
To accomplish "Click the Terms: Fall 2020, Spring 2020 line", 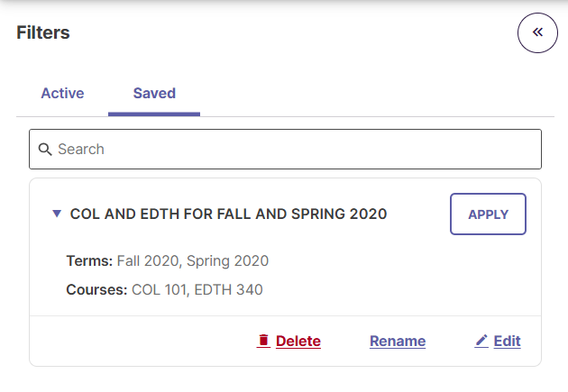I will pos(168,260).
